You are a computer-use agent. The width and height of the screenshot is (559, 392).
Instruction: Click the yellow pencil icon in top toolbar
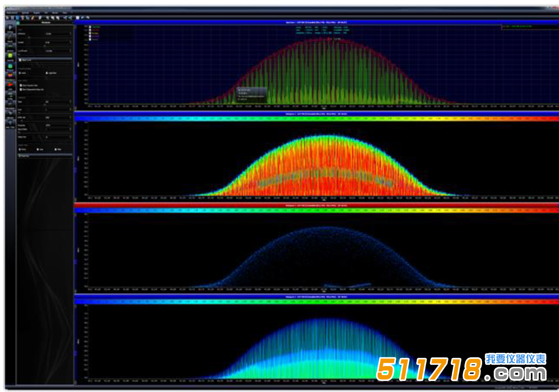click(x=33, y=17)
